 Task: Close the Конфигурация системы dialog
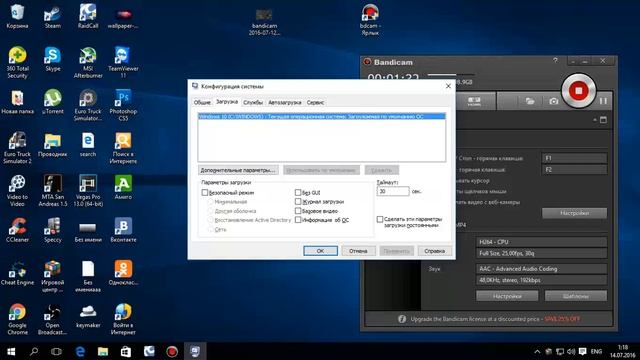point(448,86)
